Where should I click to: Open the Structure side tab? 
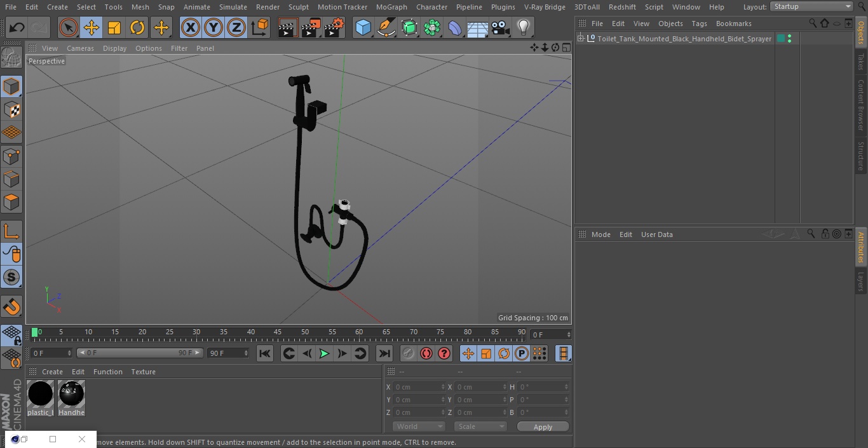[861, 156]
